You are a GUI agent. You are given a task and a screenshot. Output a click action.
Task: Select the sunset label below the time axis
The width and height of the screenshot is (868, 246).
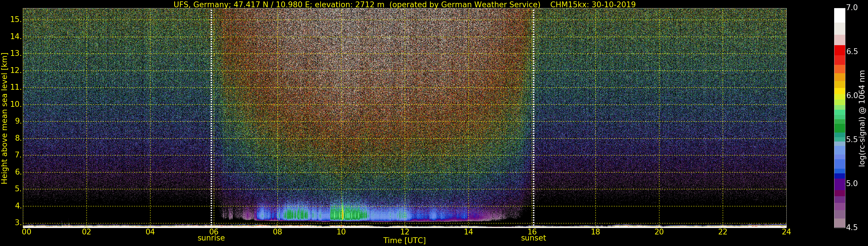pos(534,238)
